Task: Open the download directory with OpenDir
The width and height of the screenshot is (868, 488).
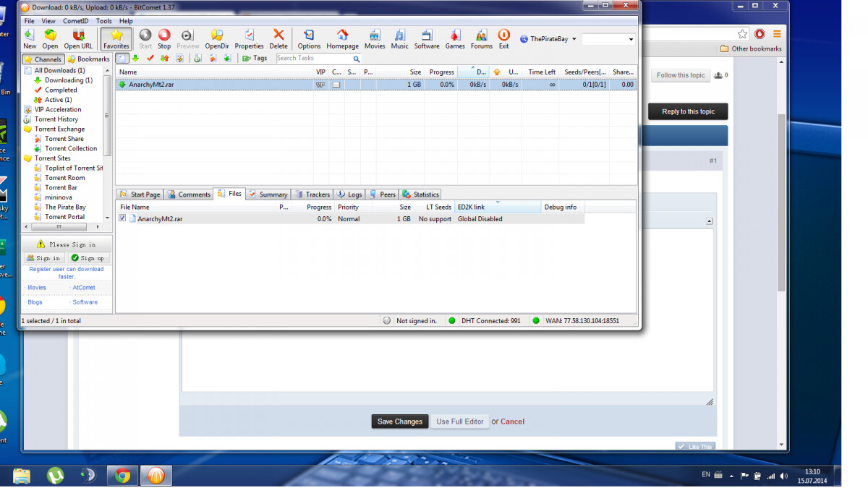Action: [x=216, y=39]
